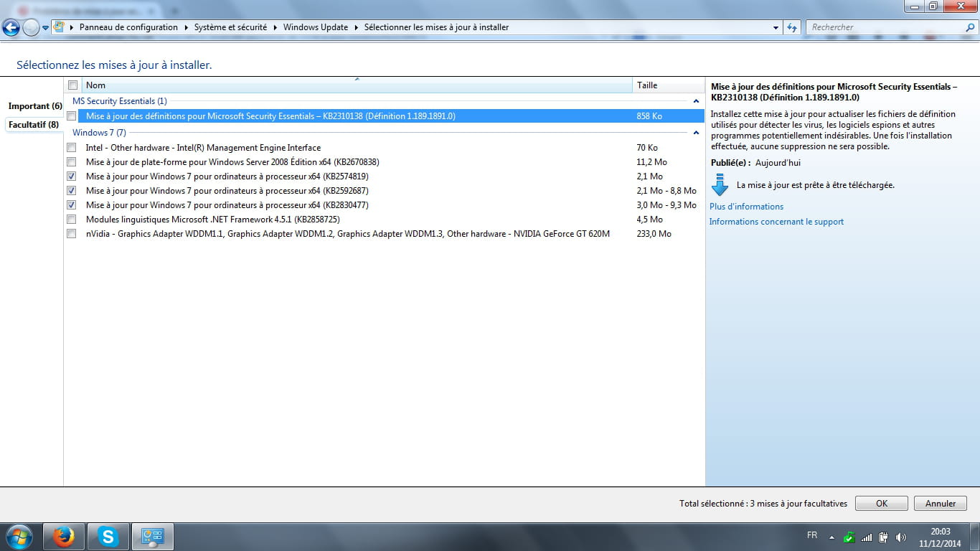The height and width of the screenshot is (551, 980).
Task: Open the recent pages dropdown arrow
Action: 46,28
